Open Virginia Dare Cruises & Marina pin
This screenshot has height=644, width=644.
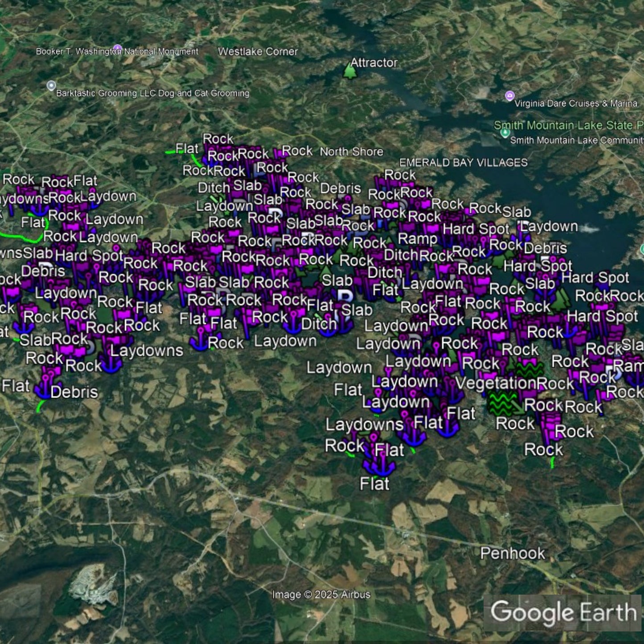point(510,96)
